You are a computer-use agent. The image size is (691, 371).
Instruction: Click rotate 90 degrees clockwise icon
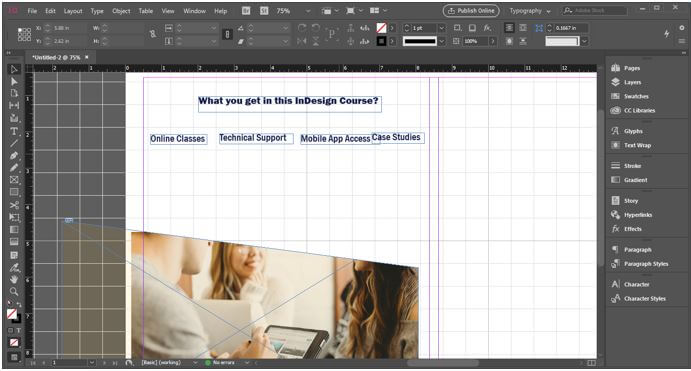pos(302,28)
